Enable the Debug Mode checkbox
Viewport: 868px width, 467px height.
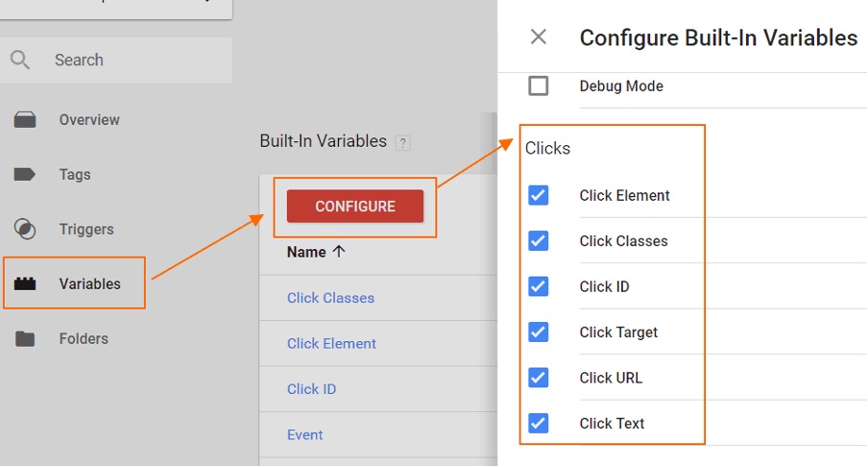(x=538, y=86)
